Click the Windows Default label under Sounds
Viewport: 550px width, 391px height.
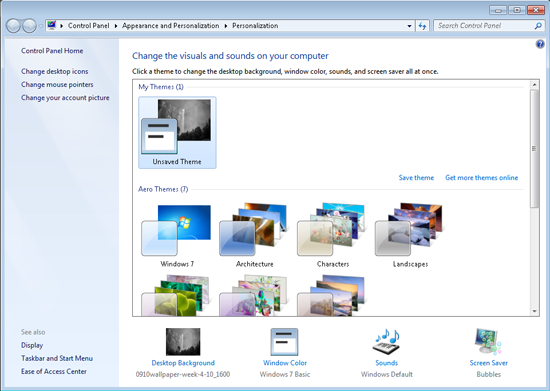(387, 375)
